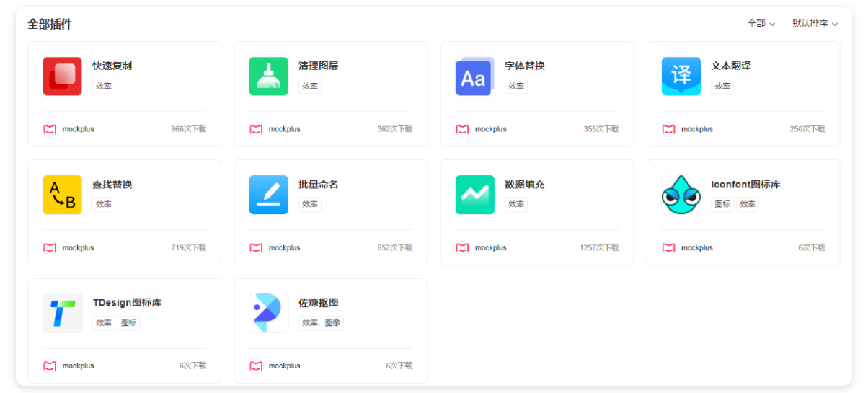Image resolution: width=868 pixels, height=393 pixels.
Task: Click the iconfont图标库 plugin title
Action: pos(745,185)
